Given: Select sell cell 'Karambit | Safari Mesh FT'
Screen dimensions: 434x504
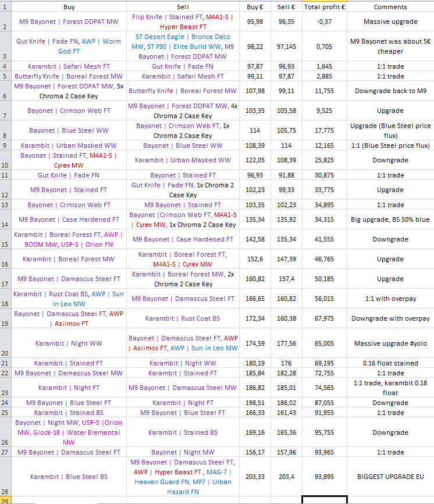Looking at the screenshot, I should pyautogui.click(x=183, y=76).
